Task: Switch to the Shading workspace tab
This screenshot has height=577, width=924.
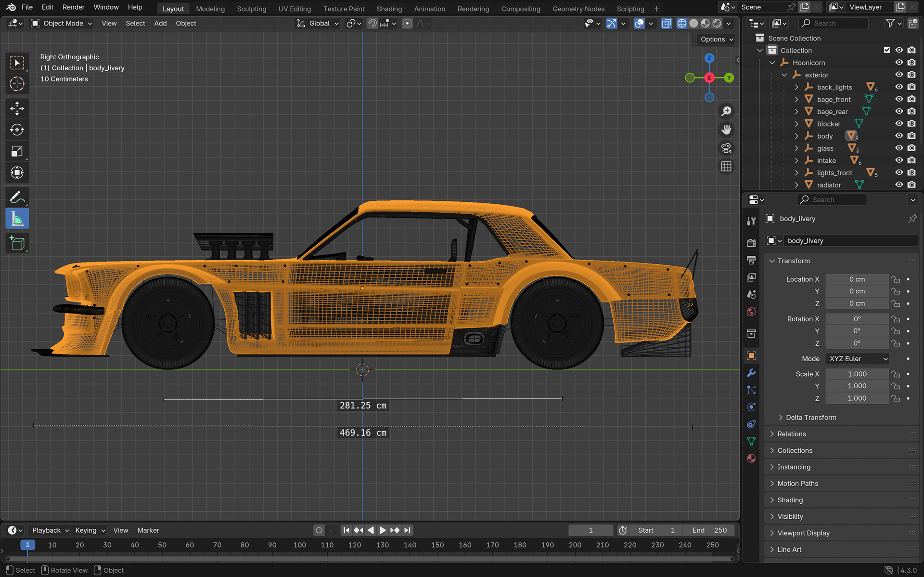Action: coord(389,9)
